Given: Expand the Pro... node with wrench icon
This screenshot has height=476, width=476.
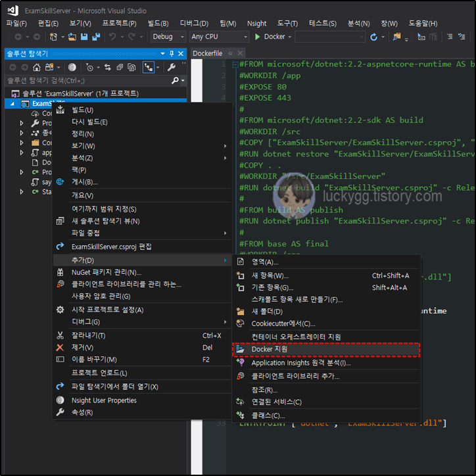Looking at the screenshot, I should [x=22, y=123].
